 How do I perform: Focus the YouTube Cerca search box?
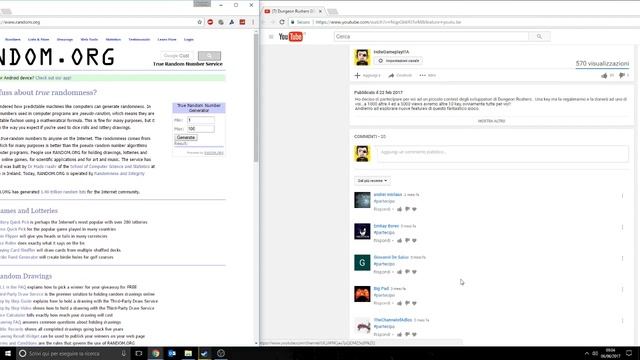[431, 36]
